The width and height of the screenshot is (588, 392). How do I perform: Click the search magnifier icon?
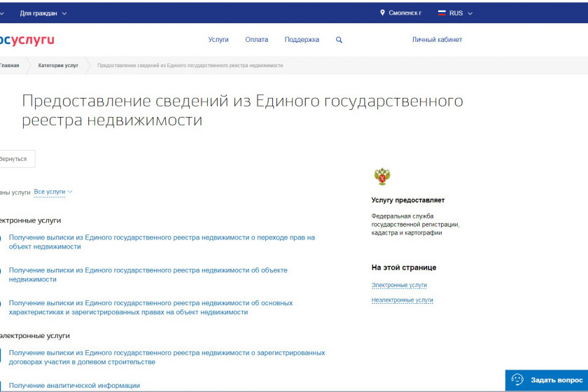tap(339, 40)
